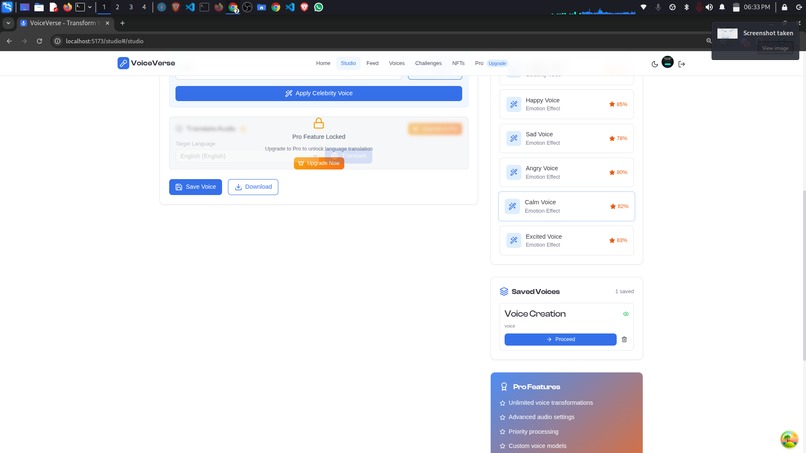Open the tab search dropdown arrow
806x453 pixels.
tap(8, 23)
